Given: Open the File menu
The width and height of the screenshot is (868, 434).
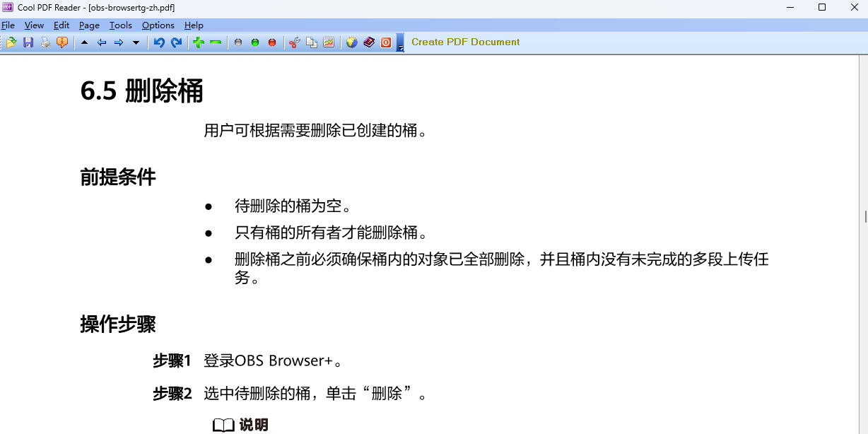Looking at the screenshot, I should 8,25.
